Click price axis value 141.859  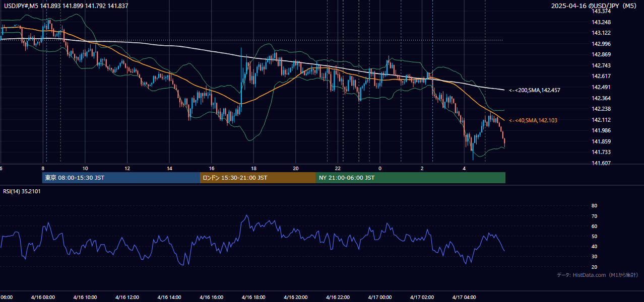601,141
